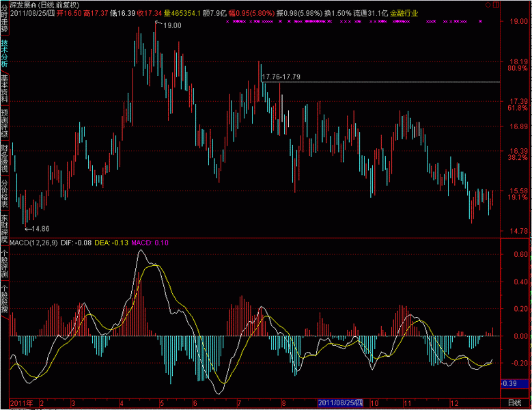532x410 pixels.
Task: Click the blue -0.39 value box
Action: click(509, 383)
